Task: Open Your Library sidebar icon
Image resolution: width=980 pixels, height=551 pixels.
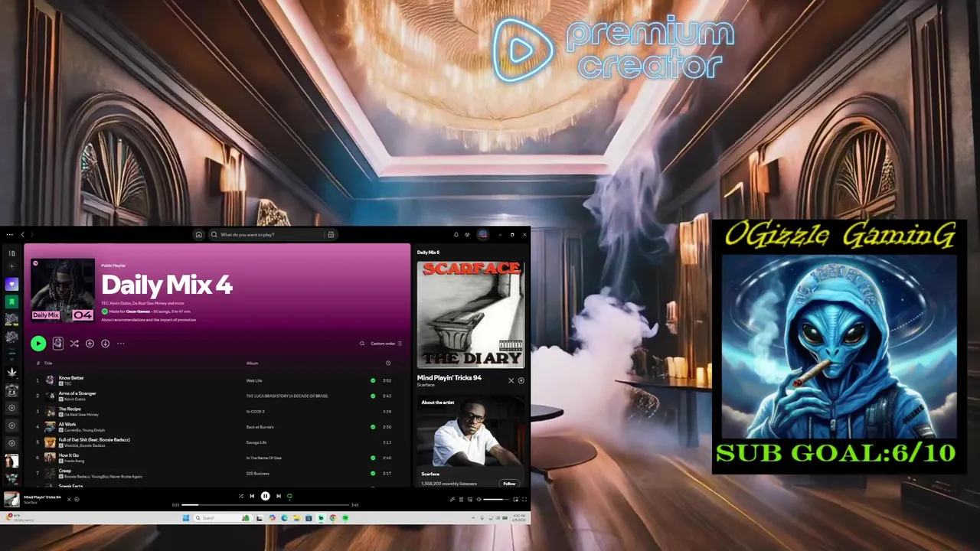Action: pos(11,253)
